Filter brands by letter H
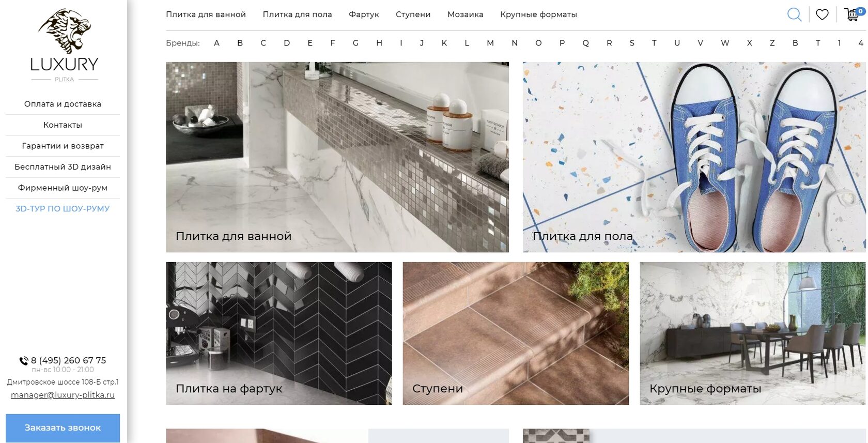The image size is (868, 443). coord(379,43)
